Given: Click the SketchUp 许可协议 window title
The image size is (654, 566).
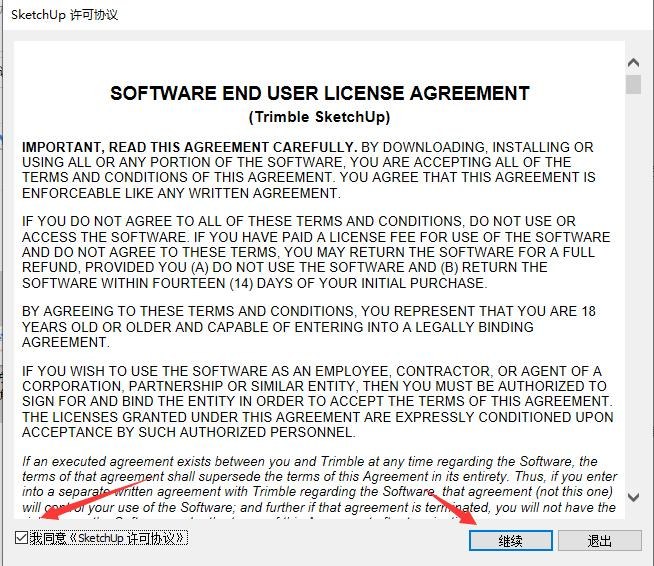Looking at the screenshot, I should pyautogui.click(x=65, y=15).
